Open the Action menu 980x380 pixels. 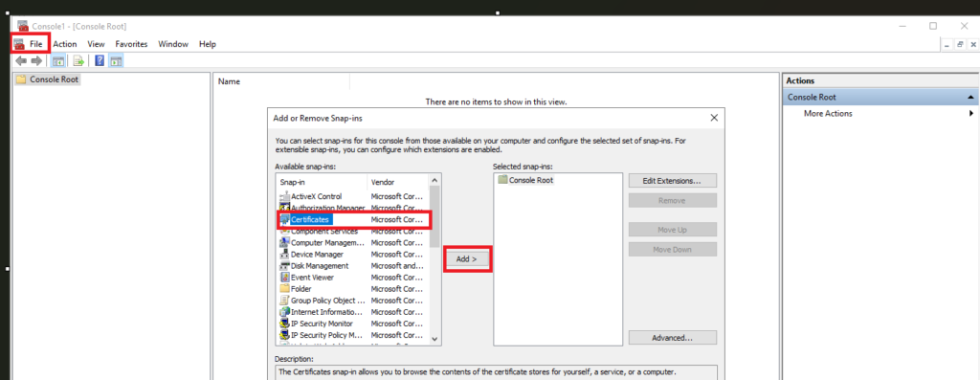point(65,44)
